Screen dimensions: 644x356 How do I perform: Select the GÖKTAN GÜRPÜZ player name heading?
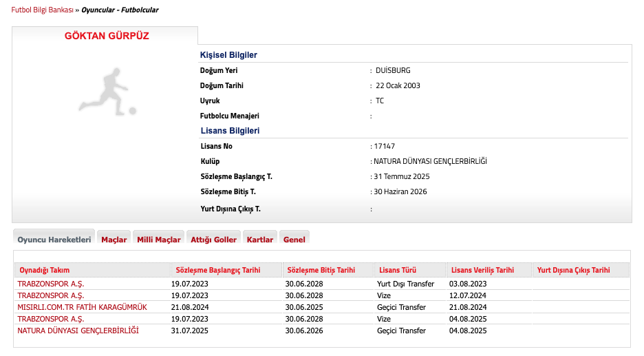point(107,36)
